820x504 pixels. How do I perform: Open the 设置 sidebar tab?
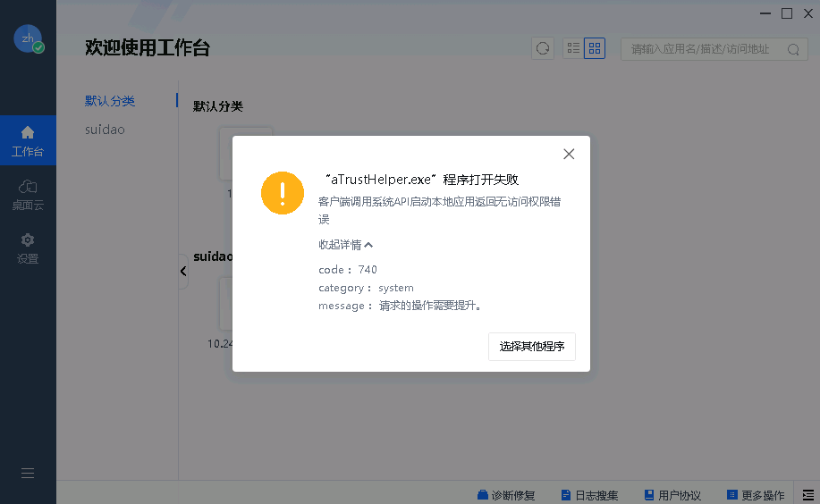tap(28, 248)
